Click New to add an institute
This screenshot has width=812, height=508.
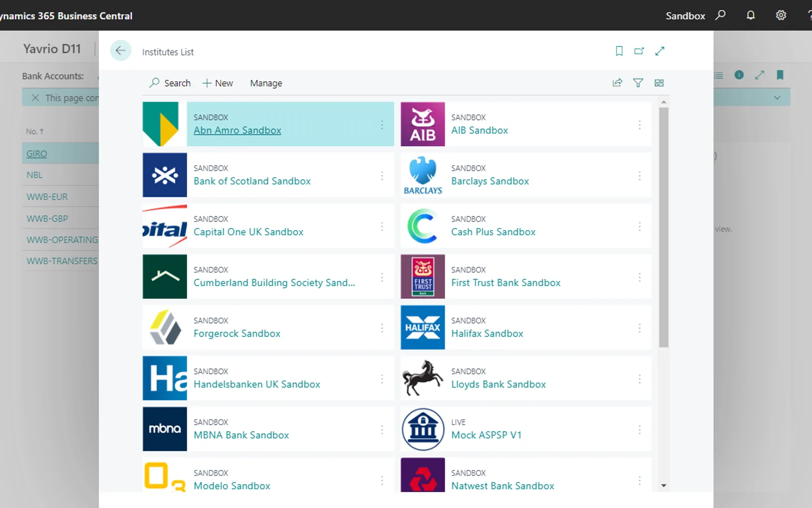pos(218,83)
